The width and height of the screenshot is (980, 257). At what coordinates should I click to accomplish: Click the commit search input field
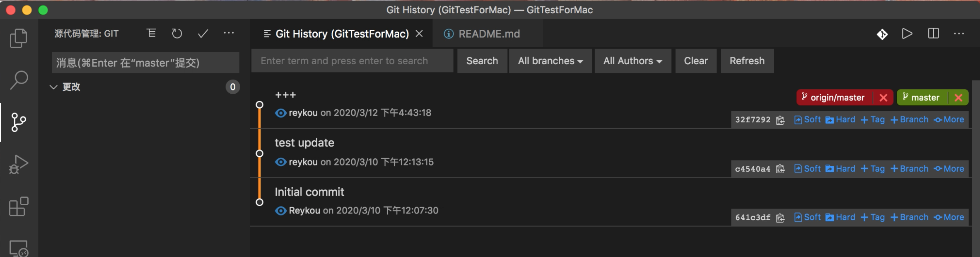[x=352, y=61]
